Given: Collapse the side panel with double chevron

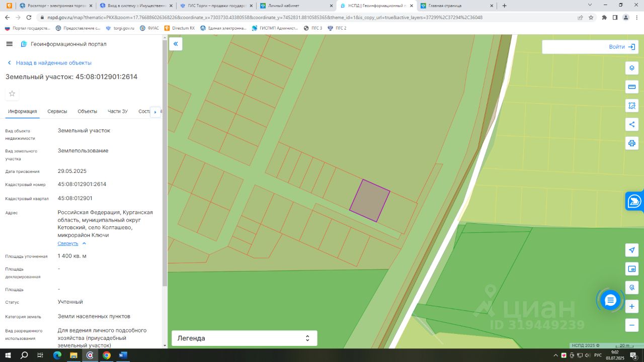Looking at the screenshot, I should pos(176,44).
